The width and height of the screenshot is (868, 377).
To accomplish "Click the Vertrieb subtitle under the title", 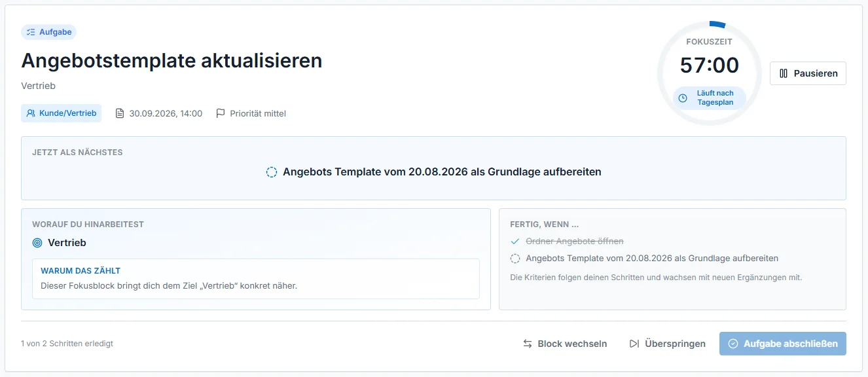I will 39,86.
